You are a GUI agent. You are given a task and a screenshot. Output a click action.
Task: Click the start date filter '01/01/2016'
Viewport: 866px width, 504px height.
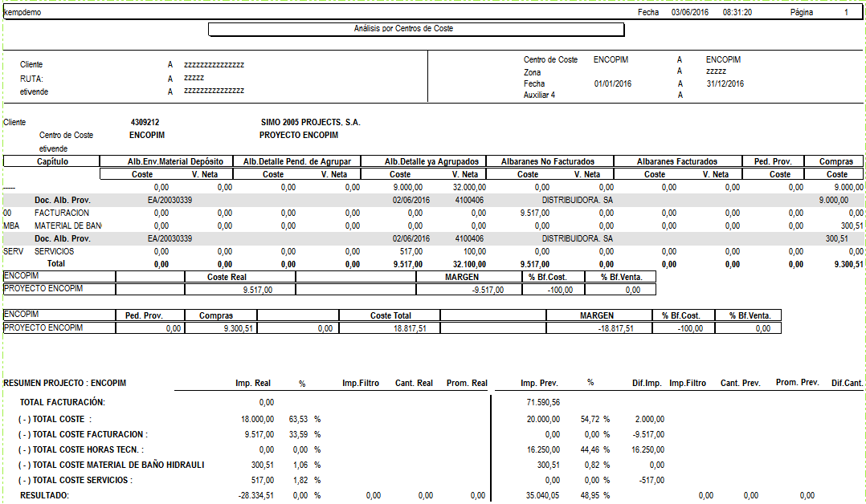(612, 84)
